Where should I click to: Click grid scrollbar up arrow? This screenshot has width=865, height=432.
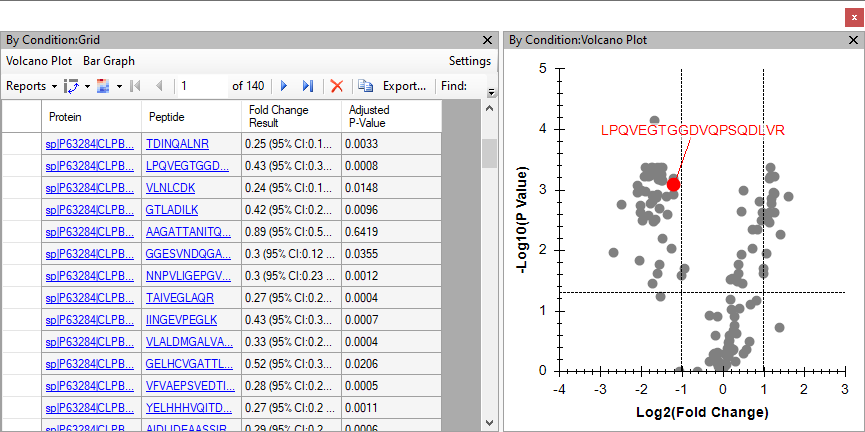tap(489, 109)
